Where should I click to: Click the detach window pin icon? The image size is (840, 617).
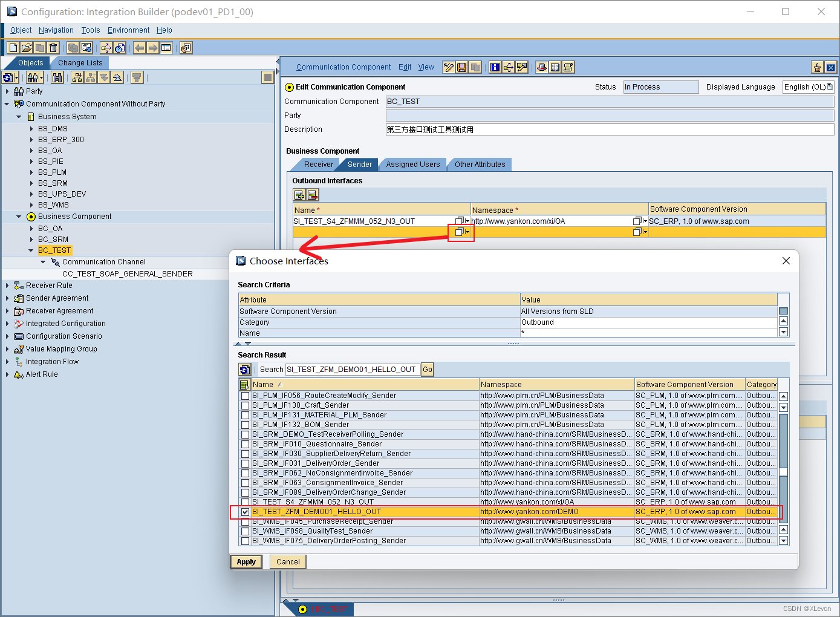817,67
